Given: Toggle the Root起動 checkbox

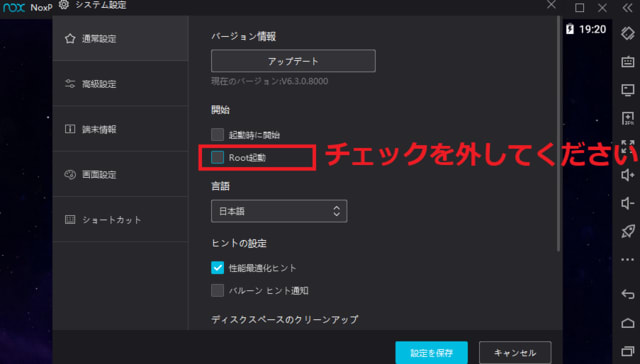Looking at the screenshot, I should [x=218, y=157].
